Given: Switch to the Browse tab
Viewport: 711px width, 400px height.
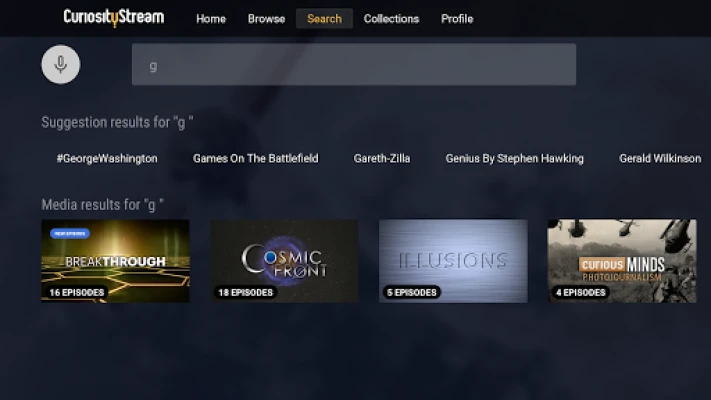Looking at the screenshot, I should click(x=266, y=19).
